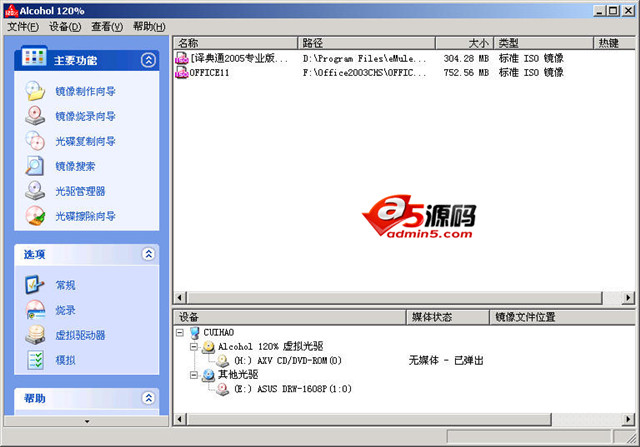Click the 光碟复制向导 disc copy icon

[35, 141]
